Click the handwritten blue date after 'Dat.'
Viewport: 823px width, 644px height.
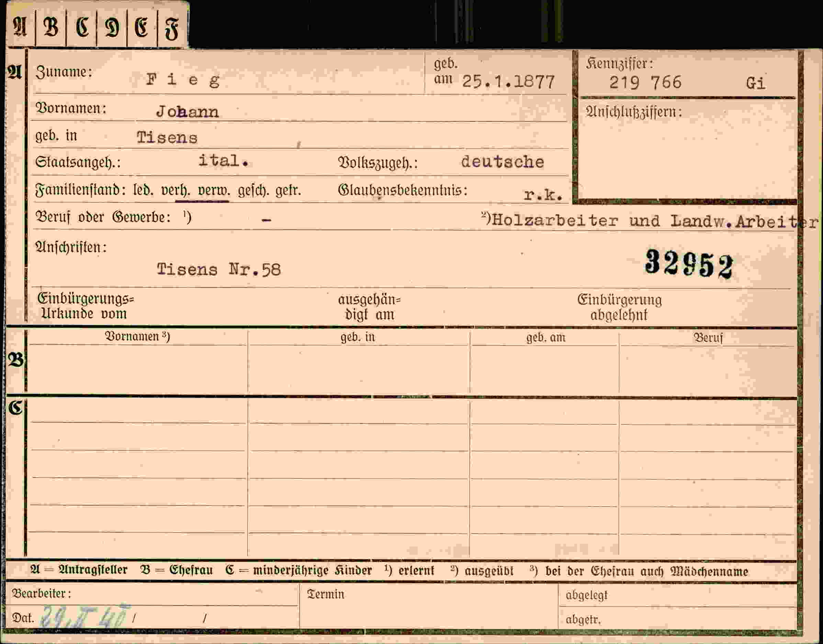point(86,617)
